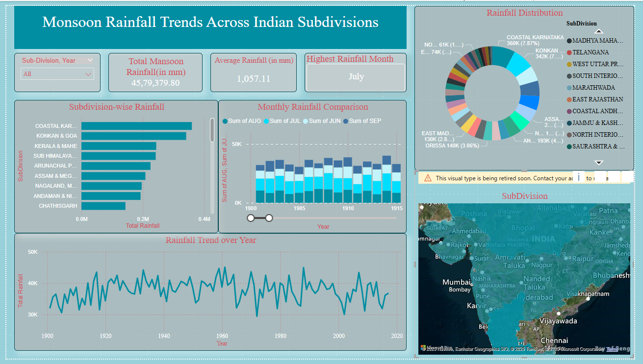643x364 pixels.
Task: Click right handle of Year zoom slider
Action: tap(269, 218)
